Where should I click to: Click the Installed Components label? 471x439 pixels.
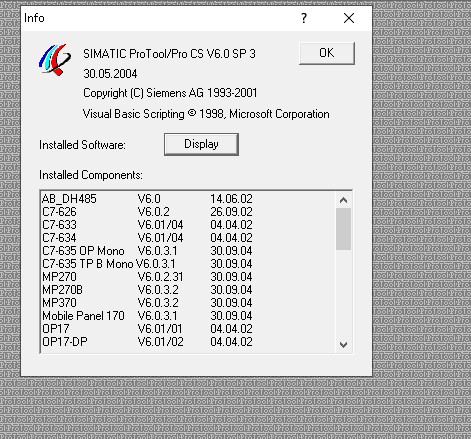(x=91, y=175)
